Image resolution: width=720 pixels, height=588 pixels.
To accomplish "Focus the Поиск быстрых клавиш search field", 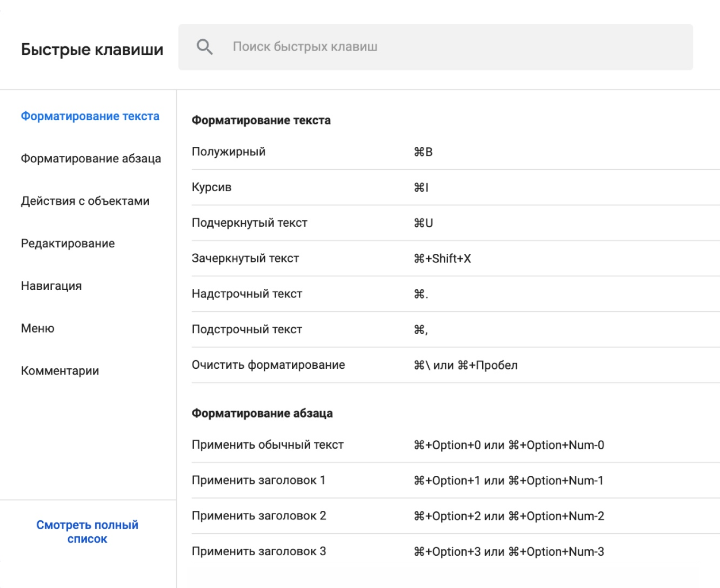I will click(x=435, y=47).
